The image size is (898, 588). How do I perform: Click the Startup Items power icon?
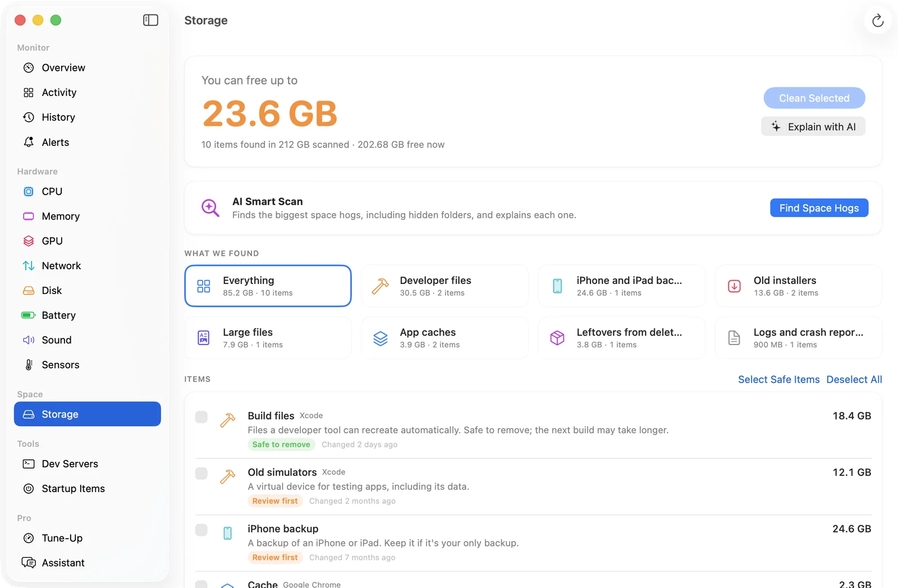coord(29,489)
